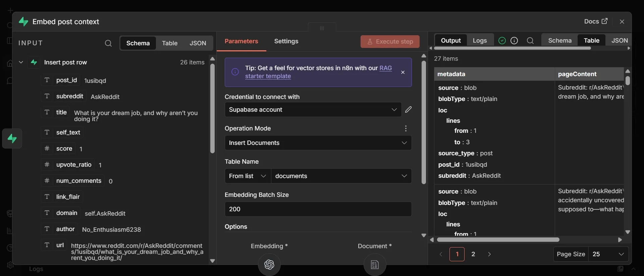Close the Embed post context panel
This screenshot has height=276, width=644.
[622, 21]
